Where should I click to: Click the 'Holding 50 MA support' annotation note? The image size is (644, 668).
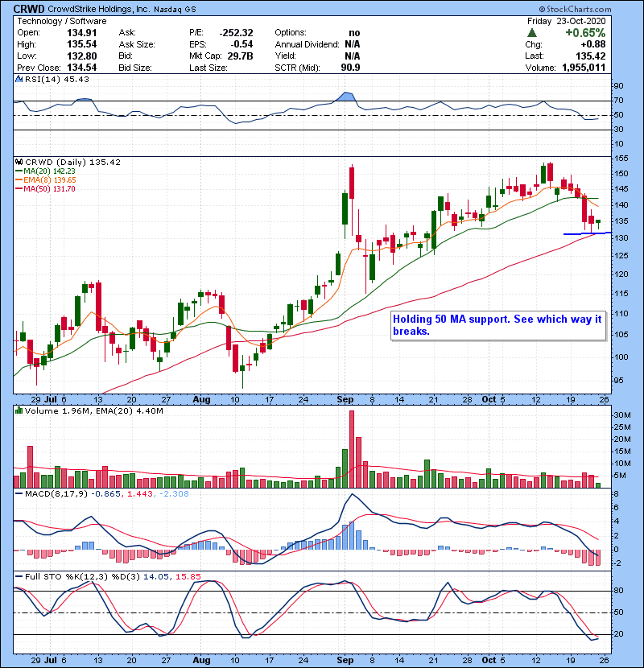point(497,325)
